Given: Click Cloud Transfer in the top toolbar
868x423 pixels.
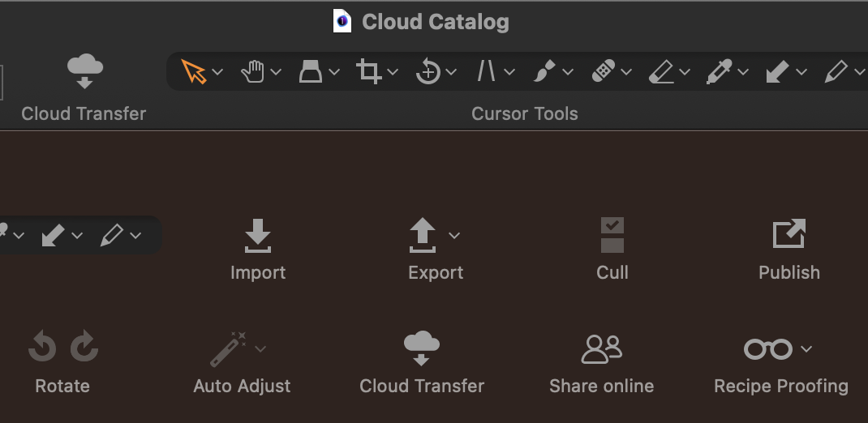Looking at the screenshot, I should 84,88.
